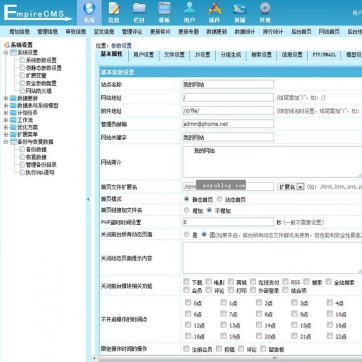Screen dimensions: 362x362
Task: Expand the 工作流 tree node
Action: point(6,120)
